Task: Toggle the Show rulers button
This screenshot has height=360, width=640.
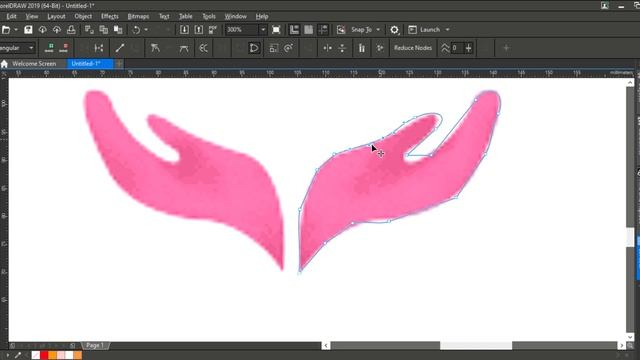Action: tap(294, 30)
